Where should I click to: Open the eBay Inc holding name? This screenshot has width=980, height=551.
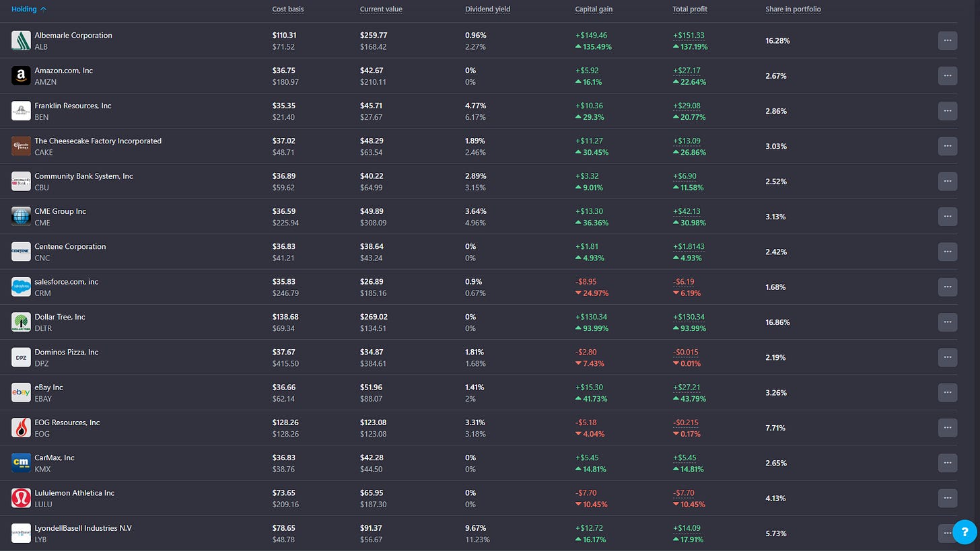click(x=48, y=387)
